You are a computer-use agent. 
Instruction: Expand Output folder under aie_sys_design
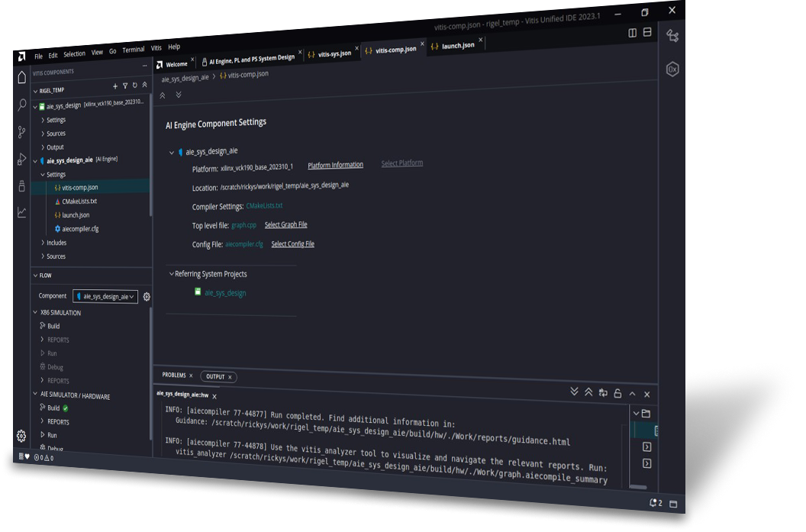pos(43,147)
